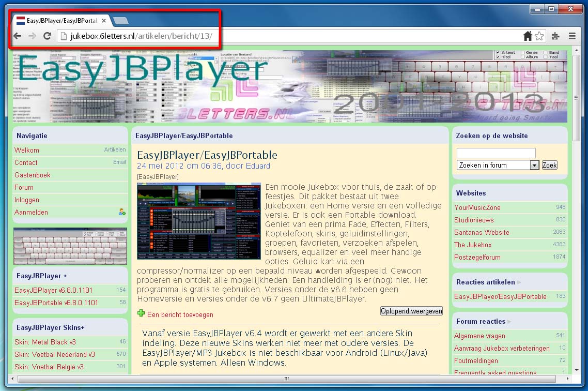Click the website search text field
588x391 pixels.
pyautogui.click(x=496, y=153)
